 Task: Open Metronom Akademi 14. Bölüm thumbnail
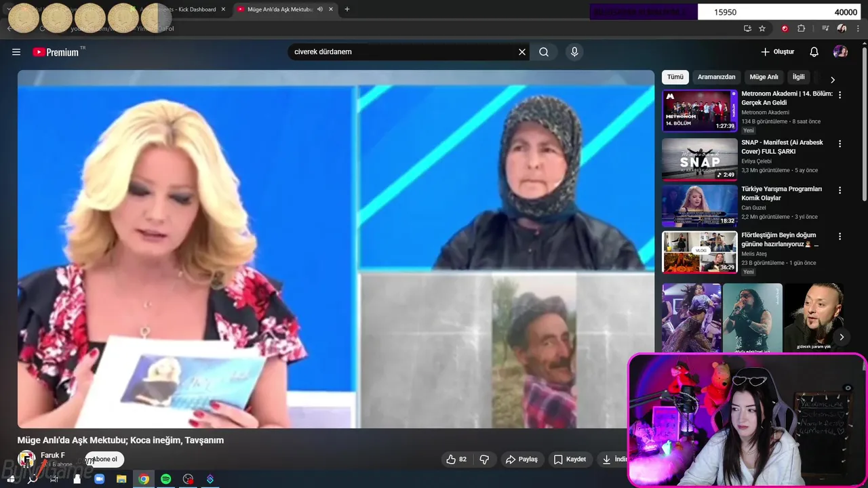coord(699,110)
